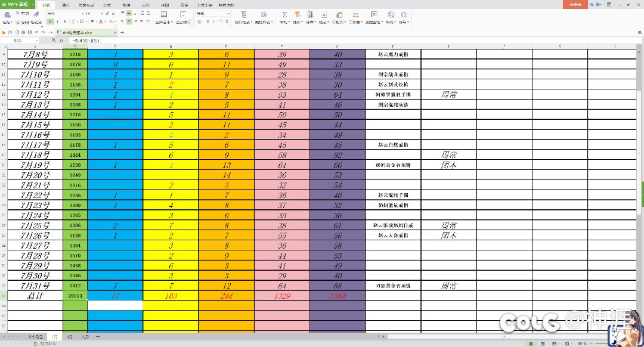
Task: Click the Find magnifier icon in ribbon
Action: tap(391, 14)
